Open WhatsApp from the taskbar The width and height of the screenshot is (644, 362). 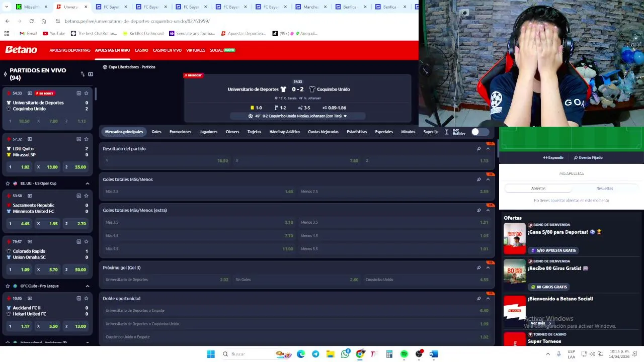pos(345,354)
